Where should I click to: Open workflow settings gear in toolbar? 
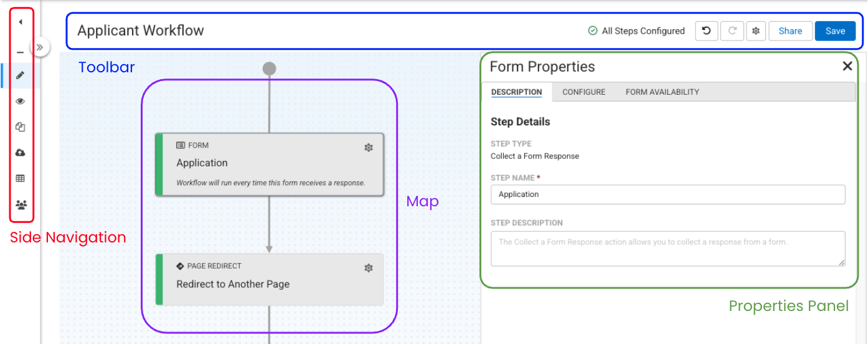tap(755, 31)
